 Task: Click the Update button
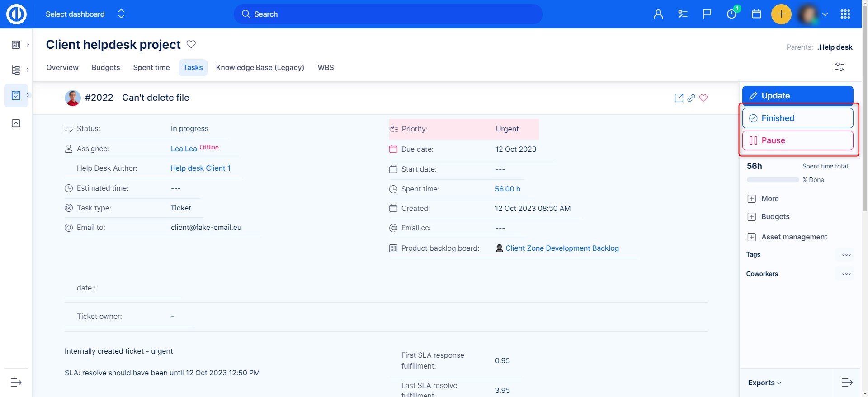coord(797,96)
